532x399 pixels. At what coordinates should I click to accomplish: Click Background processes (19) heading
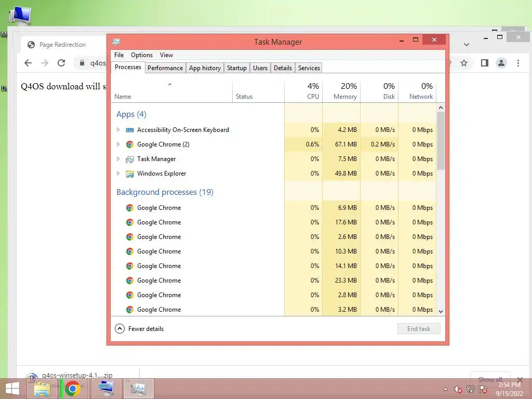pos(165,192)
